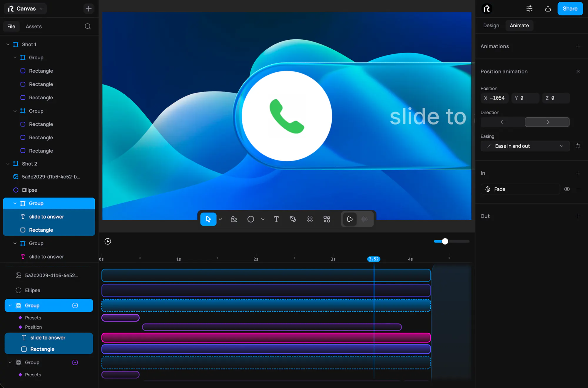Select the Fade animation entry

pos(520,189)
